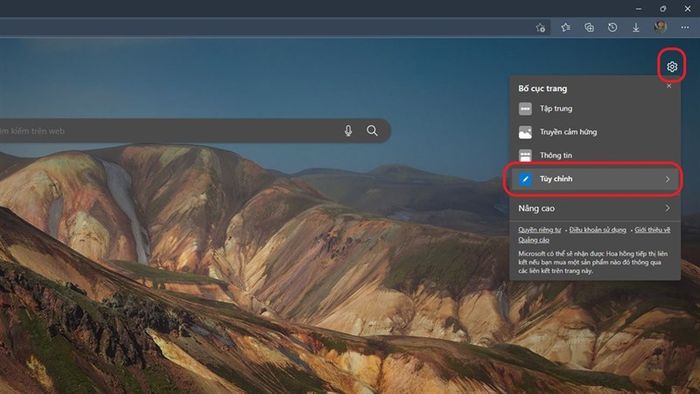The height and width of the screenshot is (394, 700).
Task: Close the Bố cục trang panel
Action: point(669,86)
